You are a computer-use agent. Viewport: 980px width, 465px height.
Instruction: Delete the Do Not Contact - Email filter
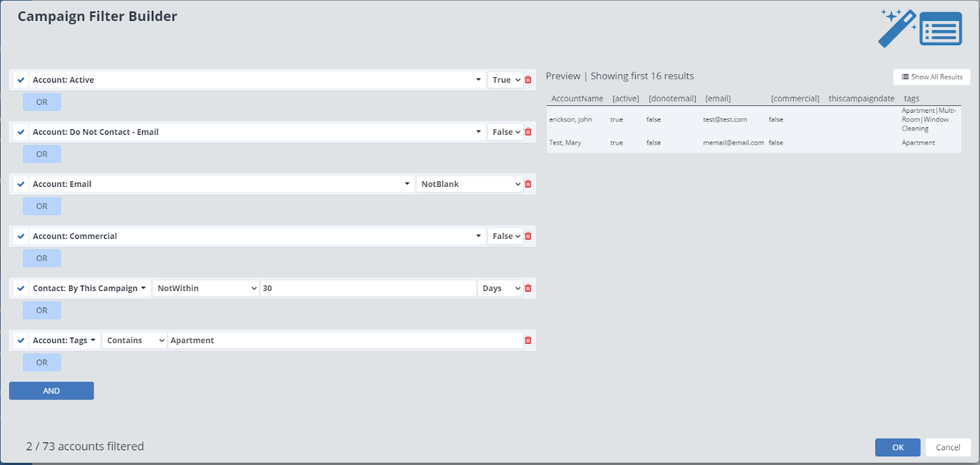coord(528,132)
